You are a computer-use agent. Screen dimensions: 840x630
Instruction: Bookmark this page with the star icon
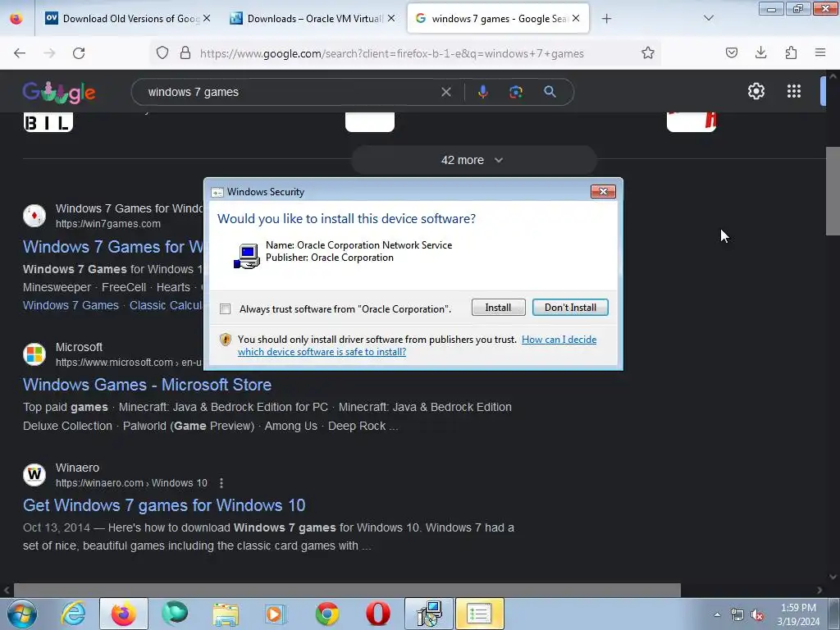[648, 53]
